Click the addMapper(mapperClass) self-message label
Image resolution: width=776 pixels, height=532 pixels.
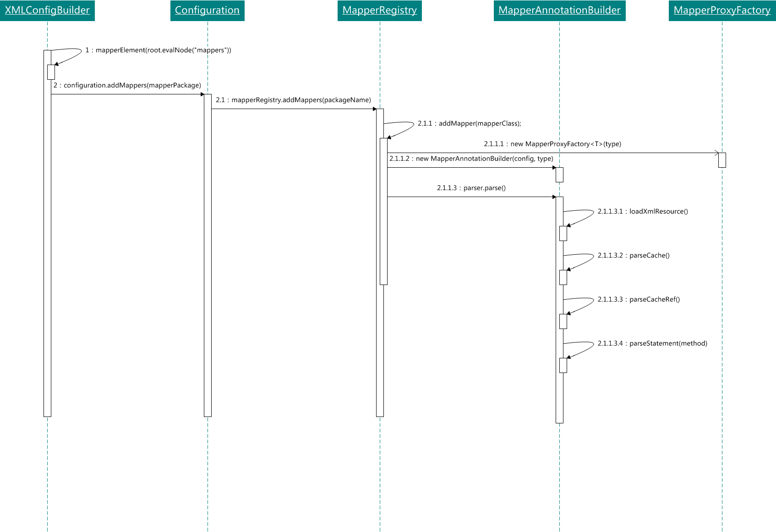pyautogui.click(x=469, y=124)
